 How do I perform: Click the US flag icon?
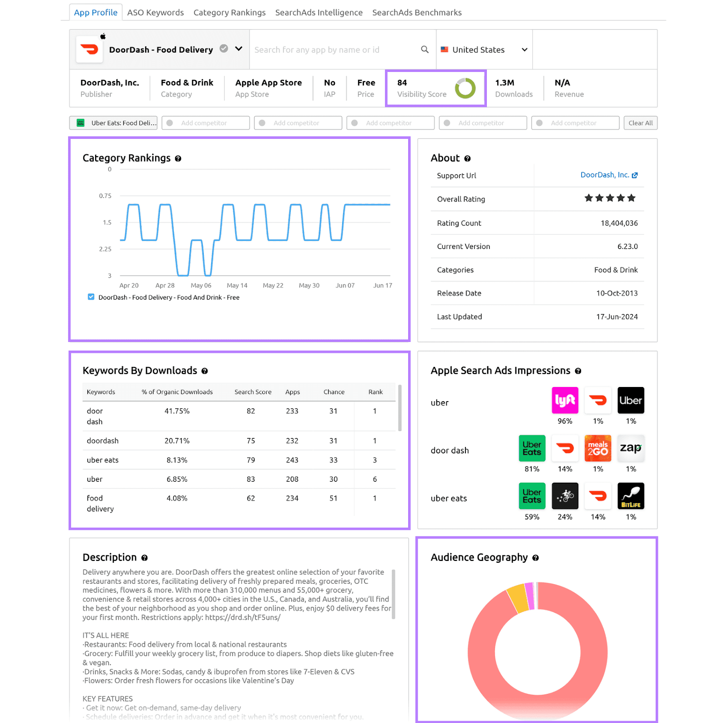point(445,49)
